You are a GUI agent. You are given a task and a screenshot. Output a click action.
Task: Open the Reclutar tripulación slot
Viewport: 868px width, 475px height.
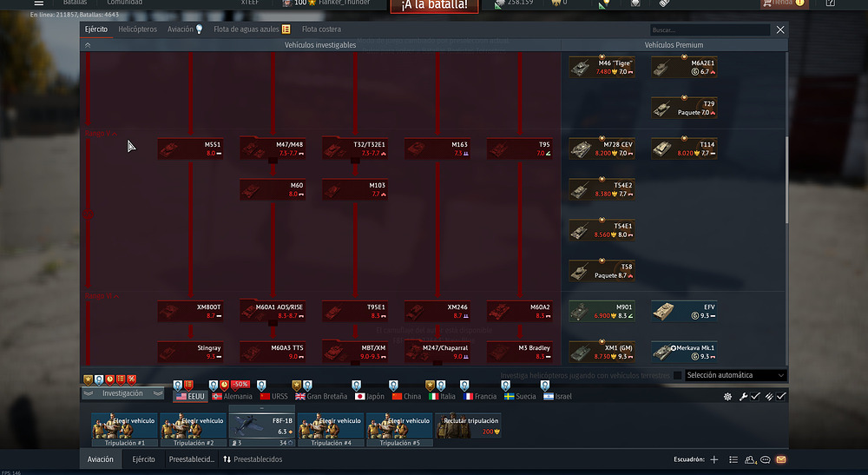point(468,425)
